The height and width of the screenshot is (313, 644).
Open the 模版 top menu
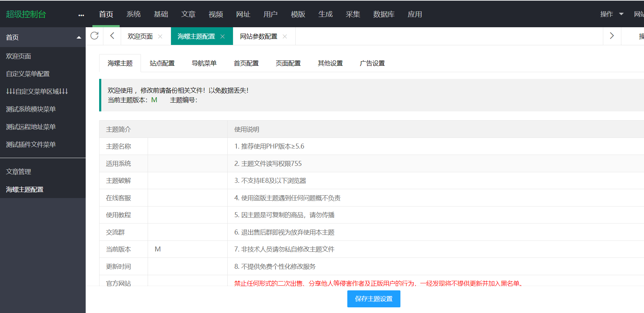tap(298, 14)
